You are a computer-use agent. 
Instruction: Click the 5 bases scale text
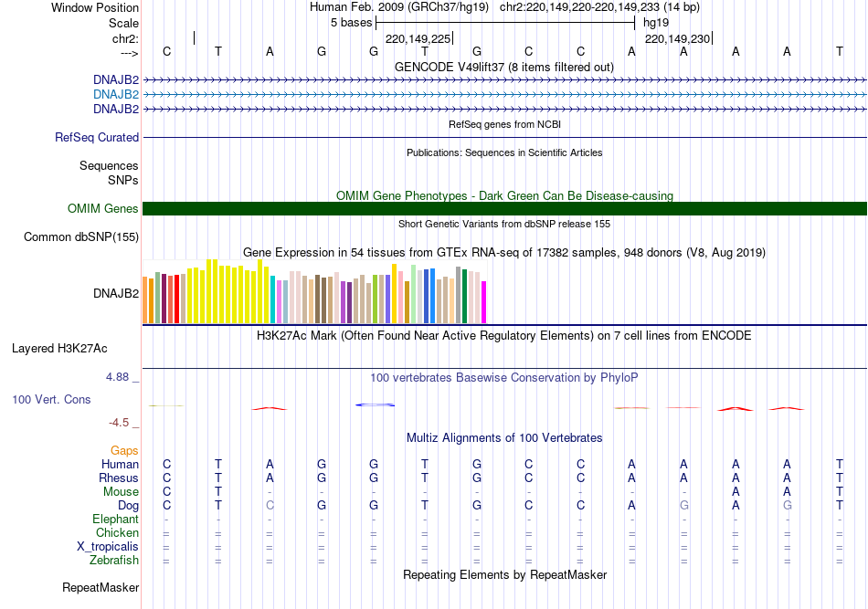[352, 23]
